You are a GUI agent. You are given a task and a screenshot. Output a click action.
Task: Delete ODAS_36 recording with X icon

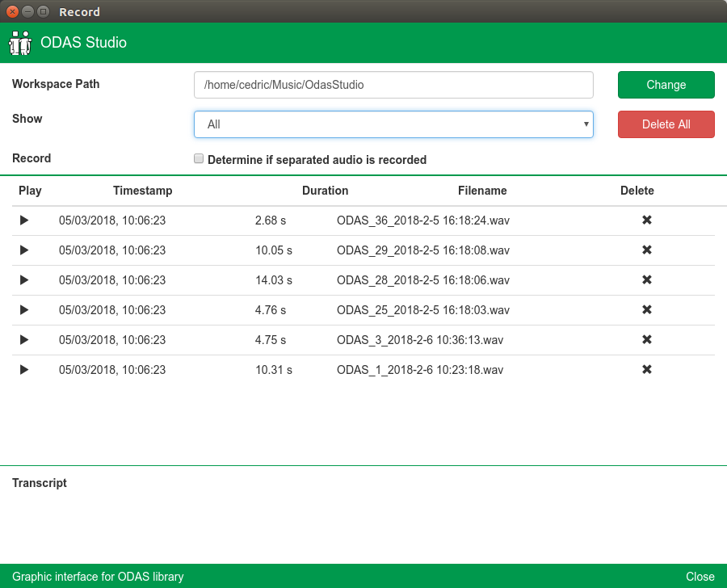coord(647,220)
